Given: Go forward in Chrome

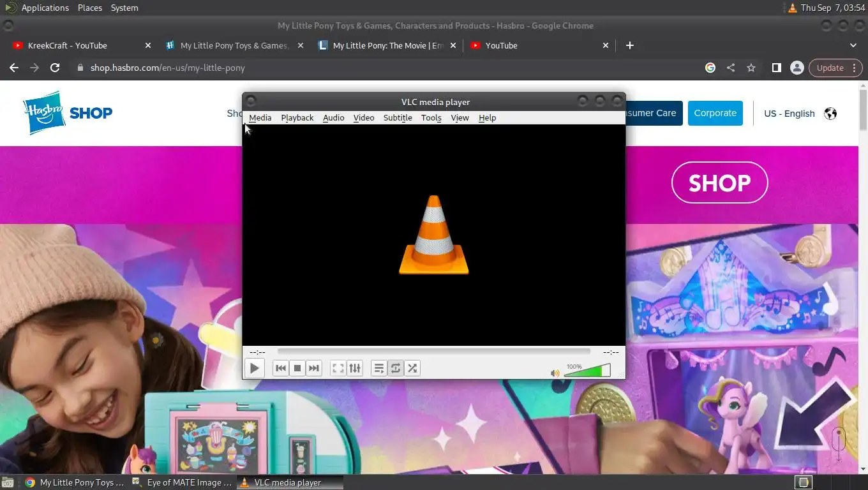Looking at the screenshot, I should (x=34, y=68).
